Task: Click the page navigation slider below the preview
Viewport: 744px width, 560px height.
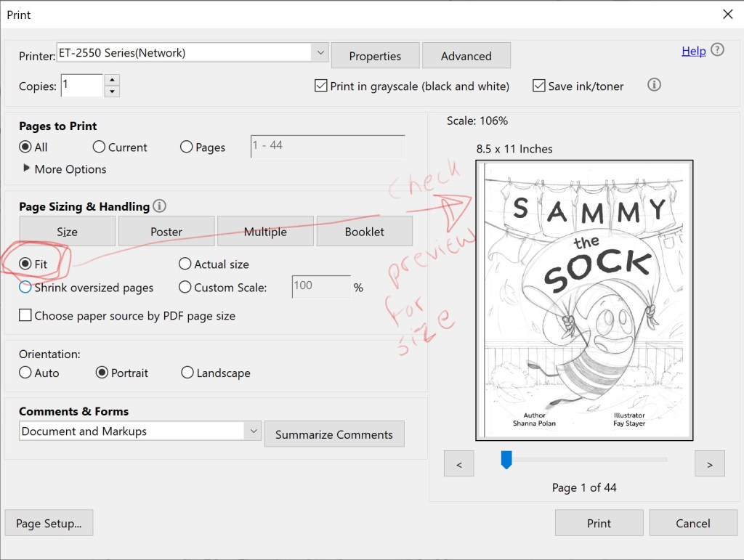Action: coord(506,460)
